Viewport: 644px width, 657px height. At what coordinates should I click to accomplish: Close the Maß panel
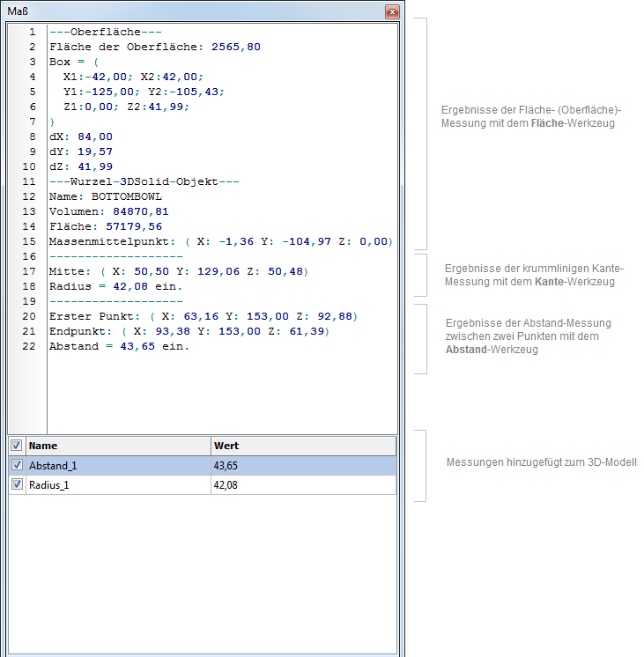point(392,11)
